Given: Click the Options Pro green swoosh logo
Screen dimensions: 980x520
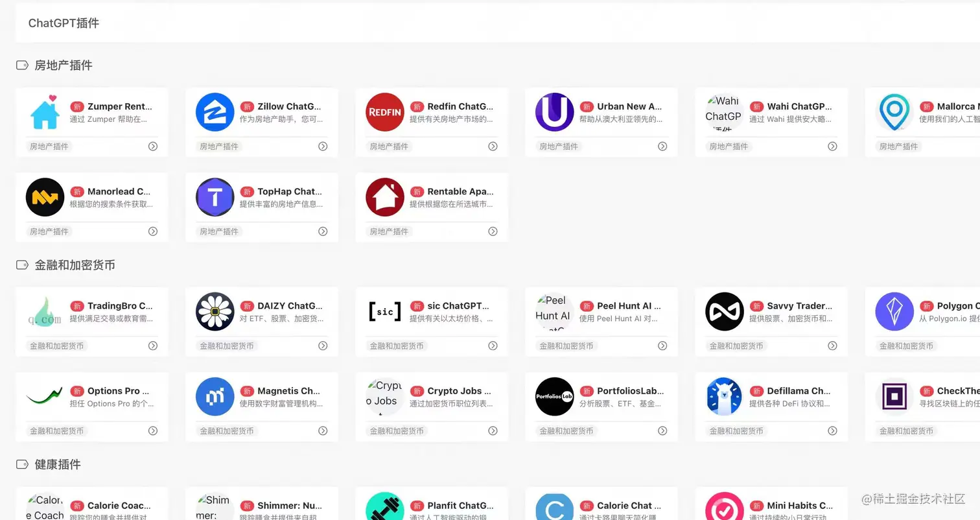Looking at the screenshot, I should tap(45, 397).
